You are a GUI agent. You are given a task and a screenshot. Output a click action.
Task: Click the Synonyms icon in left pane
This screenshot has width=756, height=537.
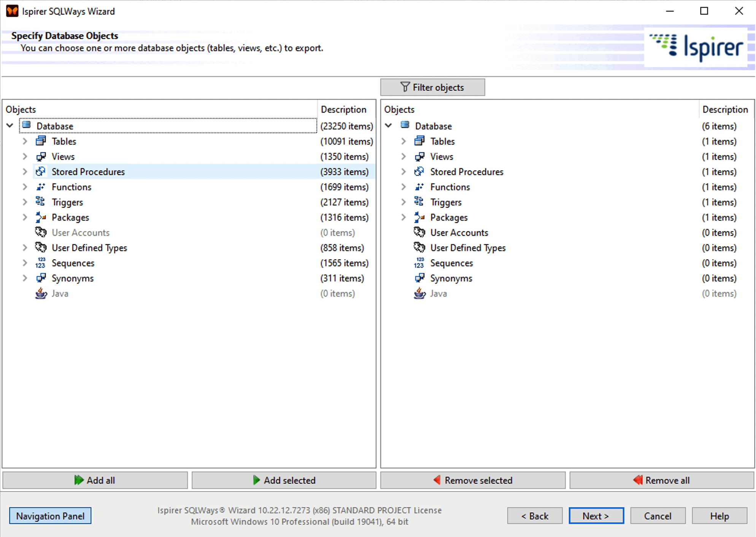point(41,278)
